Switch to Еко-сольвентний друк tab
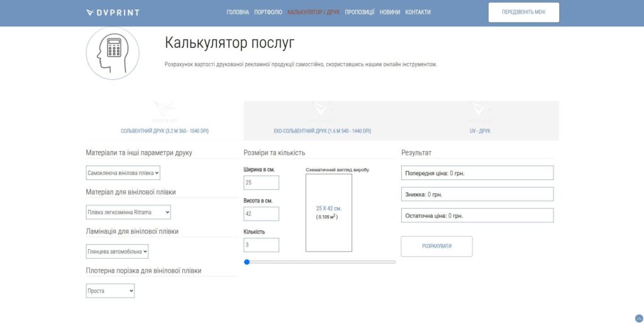Image resolution: width=644 pixels, height=324 pixels. [x=322, y=120]
